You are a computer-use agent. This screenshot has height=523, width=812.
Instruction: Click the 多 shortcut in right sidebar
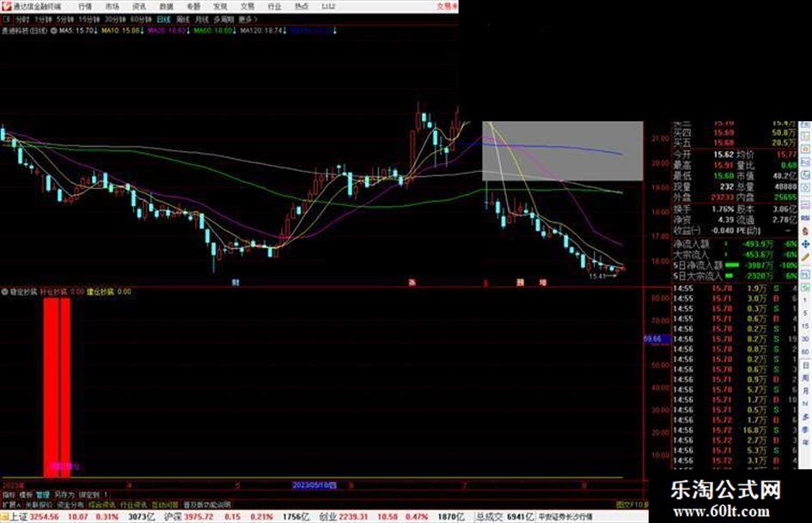tap(805, 417)
